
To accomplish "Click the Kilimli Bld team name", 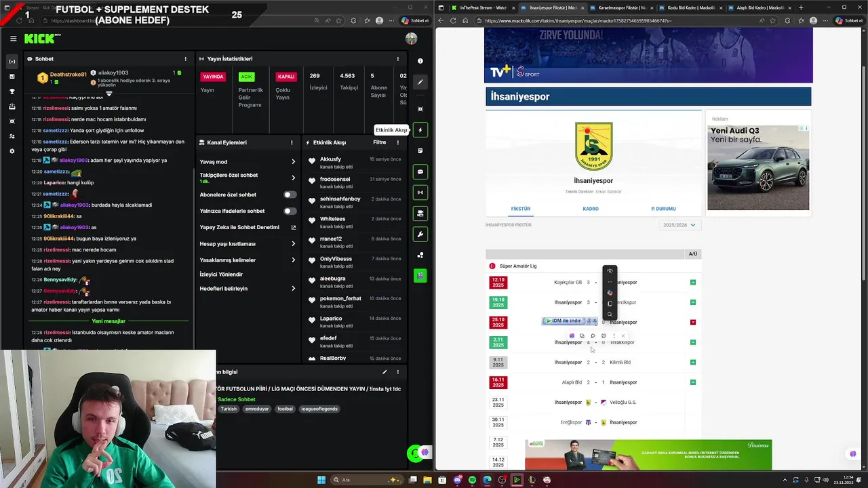I will coord(620,363).
